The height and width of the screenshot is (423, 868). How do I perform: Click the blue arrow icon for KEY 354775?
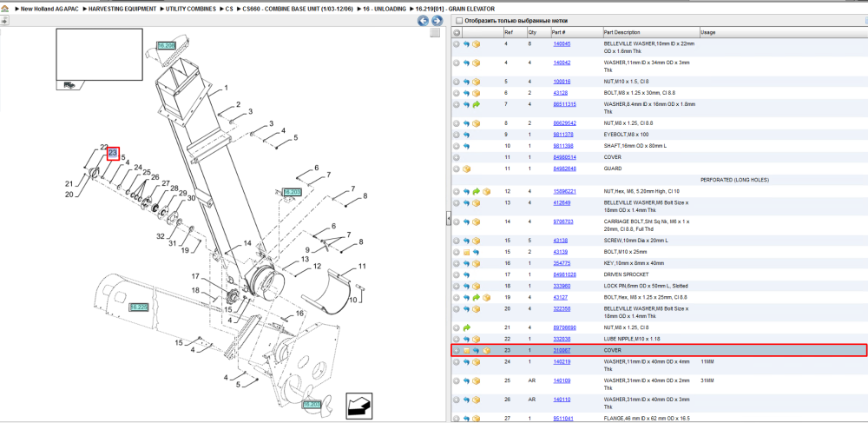click(x=466, y=263)
